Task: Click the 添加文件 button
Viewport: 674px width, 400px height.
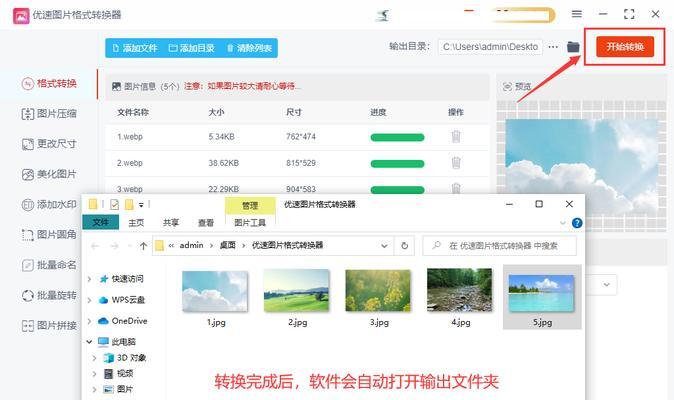Action: [x=135, y=48]
